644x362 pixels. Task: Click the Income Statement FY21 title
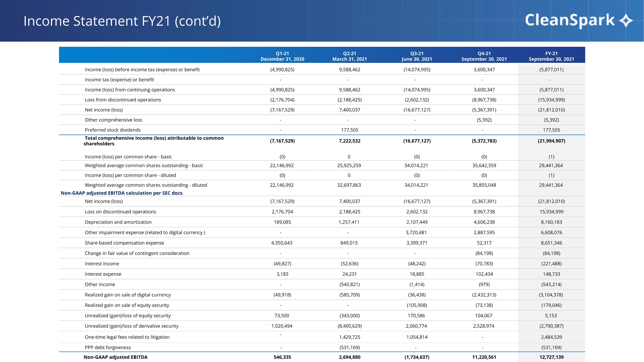[122, 21]
